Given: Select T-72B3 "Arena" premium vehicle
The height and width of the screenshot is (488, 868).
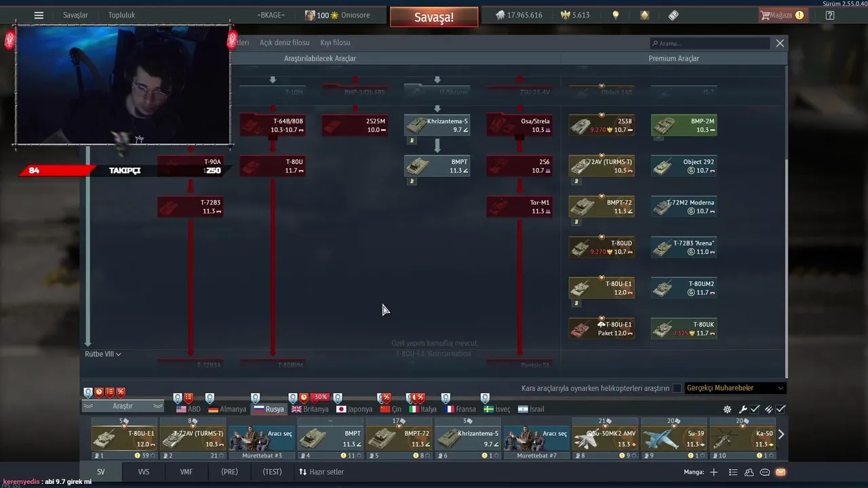Looking at the screenshot, I should 684,247.
